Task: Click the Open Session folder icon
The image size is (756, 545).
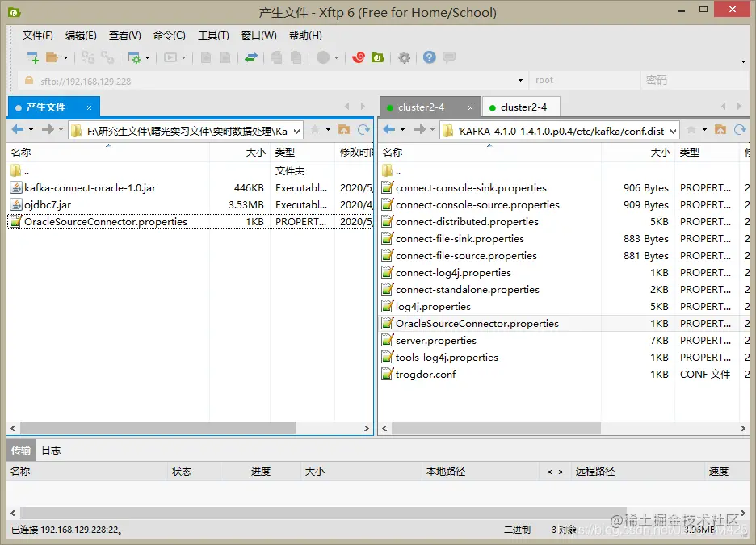Action: pyautogui.click(x=52, y=57)
